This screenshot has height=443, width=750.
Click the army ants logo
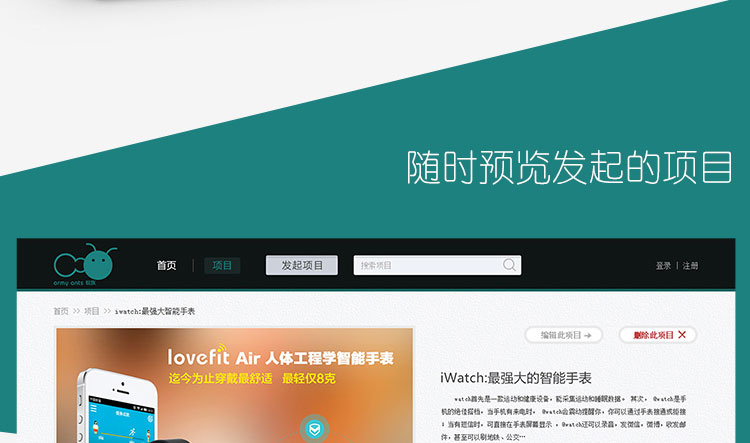pos(86,264)
